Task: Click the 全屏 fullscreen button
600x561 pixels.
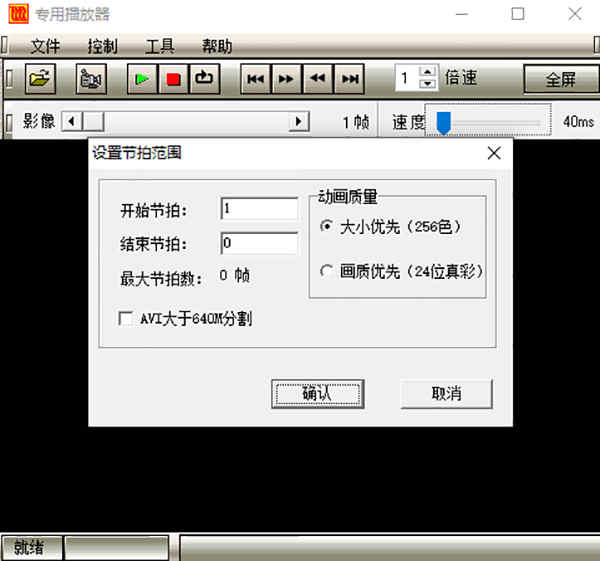Action: [561, 79]
